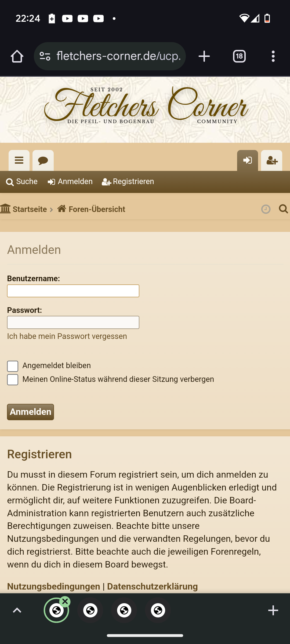Enable the Angemeldet bleiben checkbox

click(x=13, y=366)
